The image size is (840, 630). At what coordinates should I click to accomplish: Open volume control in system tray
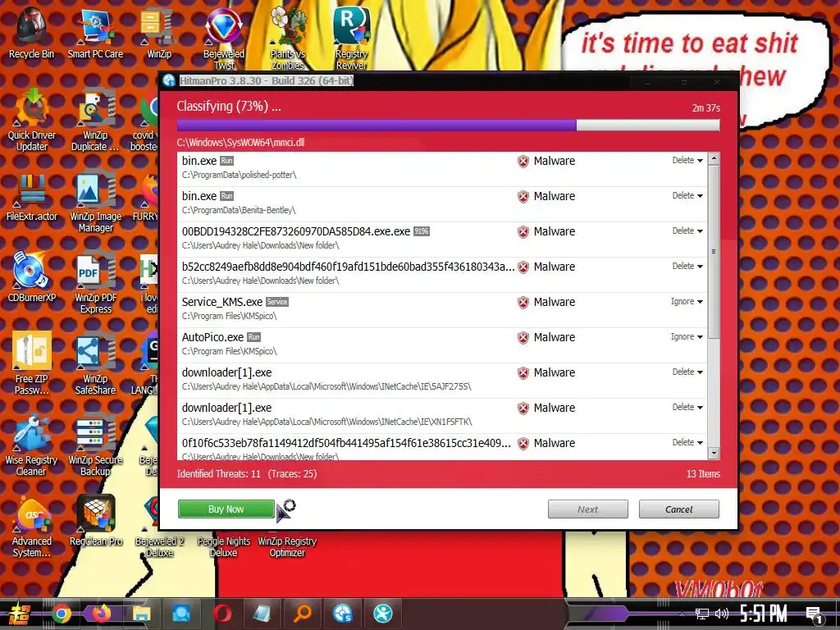click(722, 614)
